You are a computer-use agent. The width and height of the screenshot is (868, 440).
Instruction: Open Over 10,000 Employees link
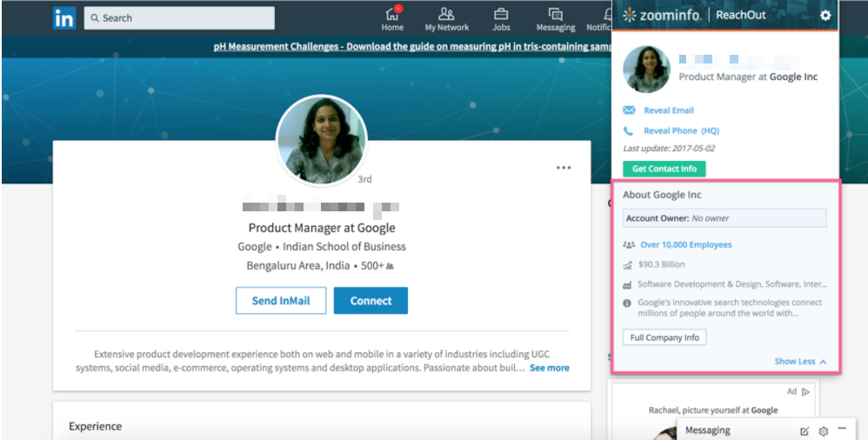click(686, 244)
